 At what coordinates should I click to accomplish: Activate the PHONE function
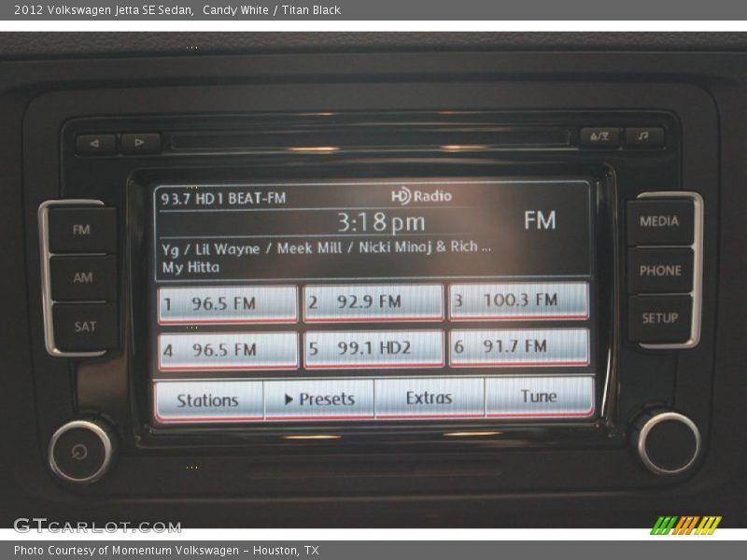coord(661,270)
